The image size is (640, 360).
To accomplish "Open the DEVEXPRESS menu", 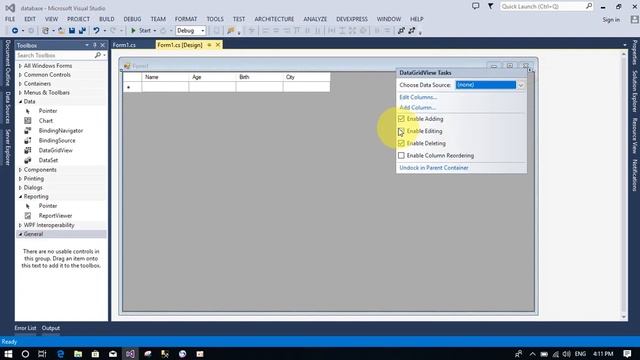I will click(352, 19).
